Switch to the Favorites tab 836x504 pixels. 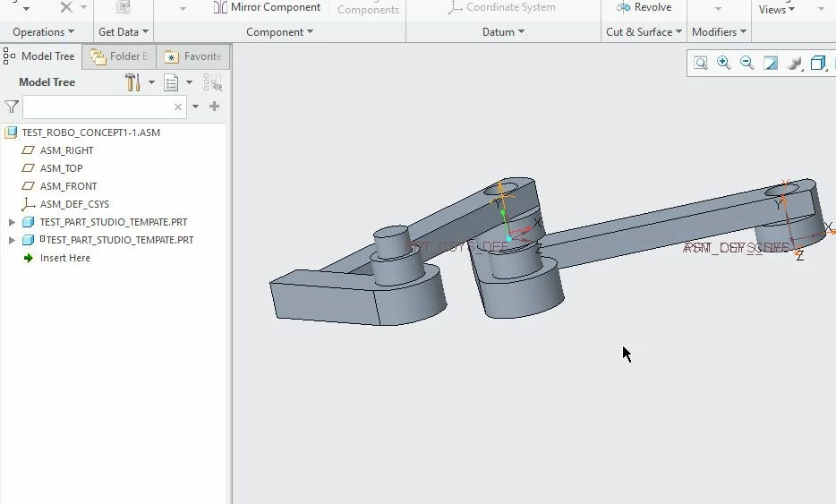pos(193,56)
